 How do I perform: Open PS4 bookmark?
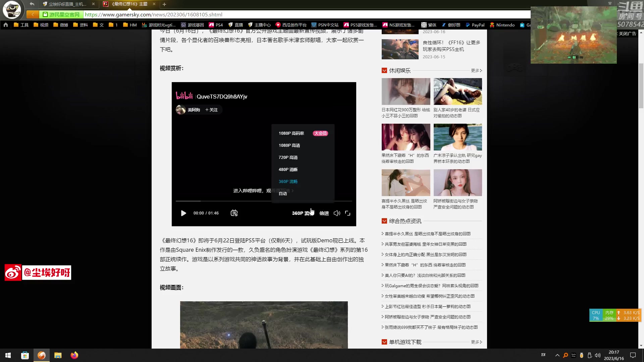coord(216,25)
